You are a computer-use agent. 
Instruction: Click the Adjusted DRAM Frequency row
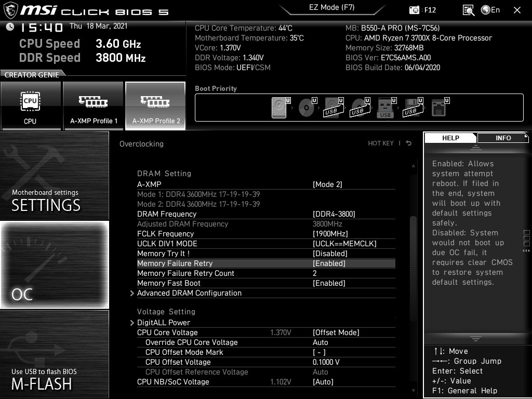point(266,224)
